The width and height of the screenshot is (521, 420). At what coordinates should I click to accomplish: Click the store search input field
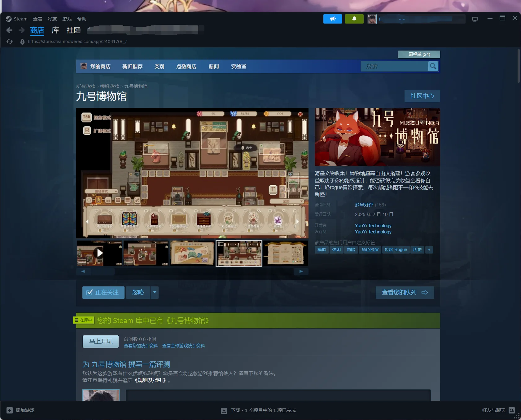394,66
